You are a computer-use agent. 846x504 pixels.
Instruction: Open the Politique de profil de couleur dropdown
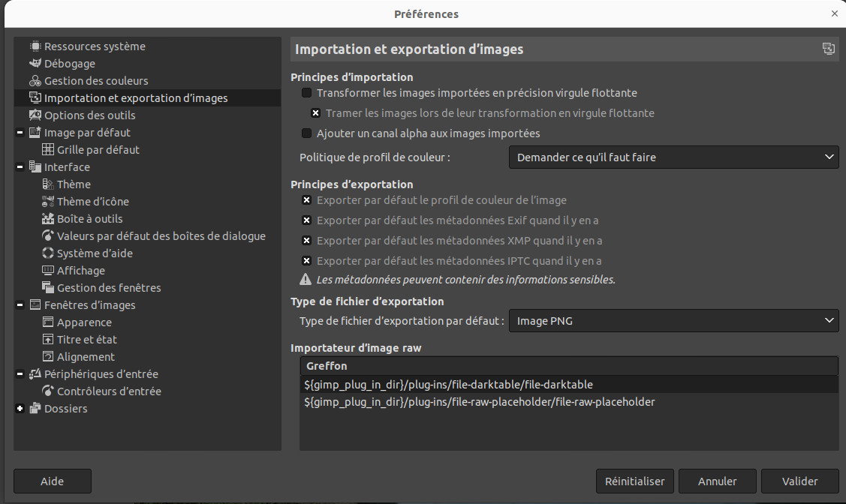[673, 157]
